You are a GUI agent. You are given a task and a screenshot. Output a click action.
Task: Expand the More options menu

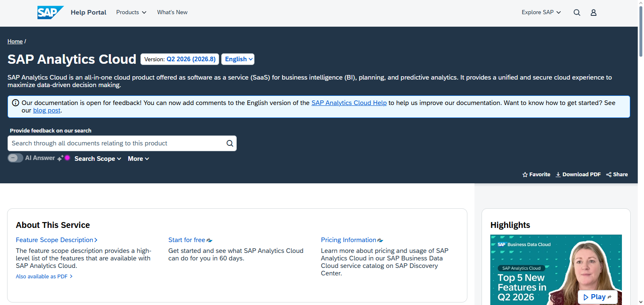[138, 159]
